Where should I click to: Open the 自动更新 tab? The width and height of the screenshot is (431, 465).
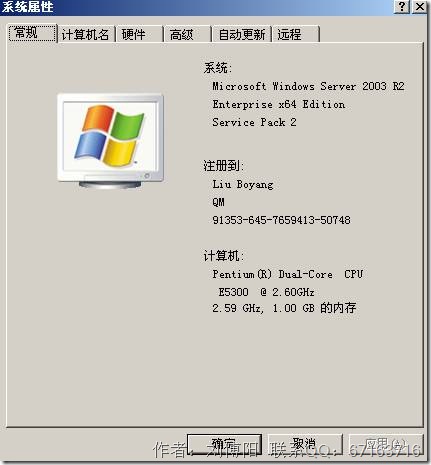(242, 34)
